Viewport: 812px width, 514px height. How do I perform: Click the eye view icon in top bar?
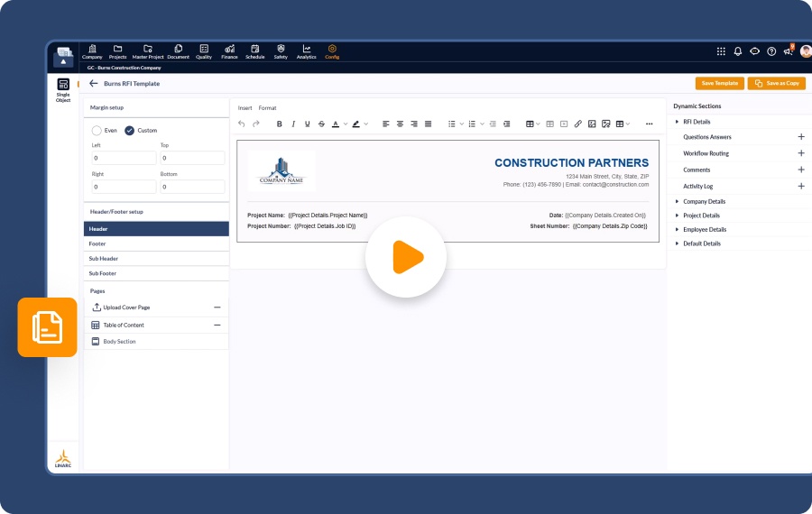click(754, 51)
